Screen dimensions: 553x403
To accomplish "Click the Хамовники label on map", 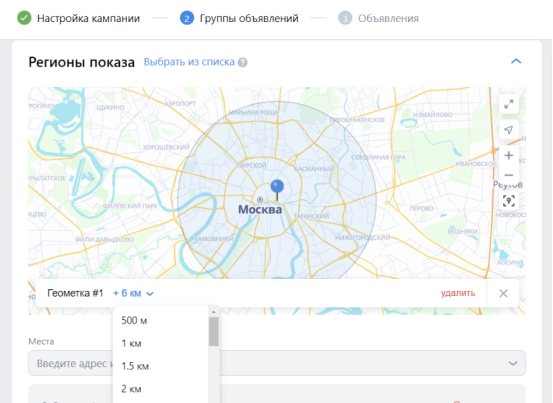I will pos(214,239).
